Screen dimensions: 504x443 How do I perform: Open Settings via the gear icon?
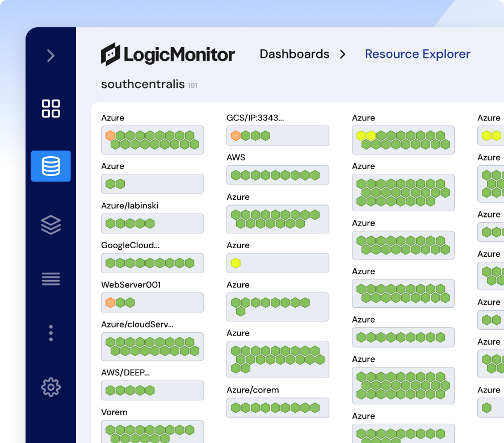click(x=51, y=387)
